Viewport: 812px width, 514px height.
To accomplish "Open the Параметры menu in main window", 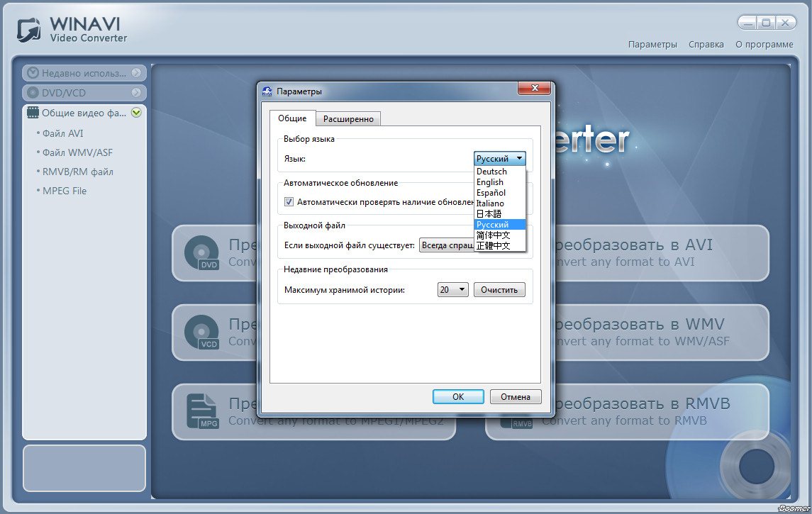I will pos(652,45).
